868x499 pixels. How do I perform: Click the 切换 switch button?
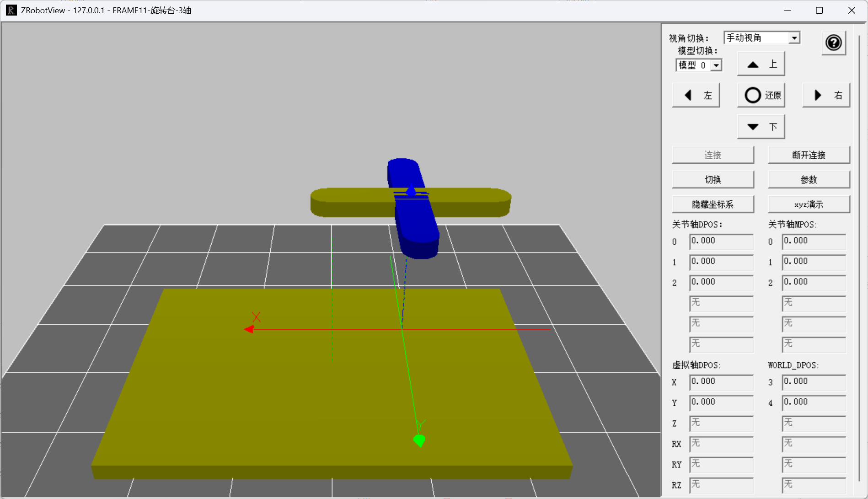[713, 179]
